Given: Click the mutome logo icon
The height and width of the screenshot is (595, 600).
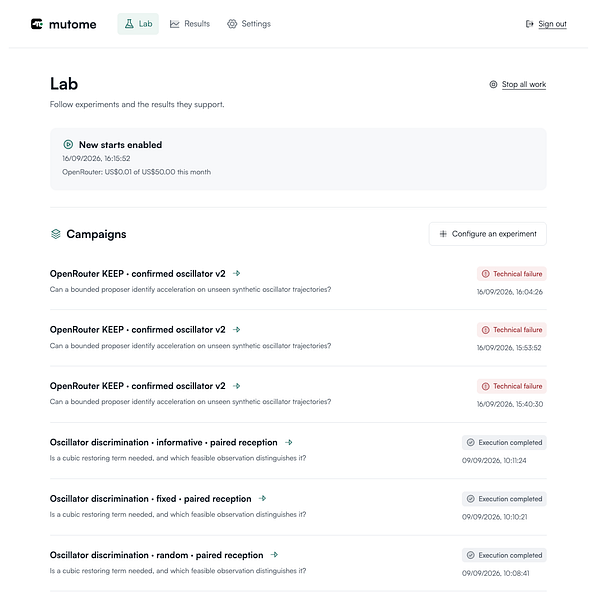Looking at the screenshot, I should click(37, 24).
